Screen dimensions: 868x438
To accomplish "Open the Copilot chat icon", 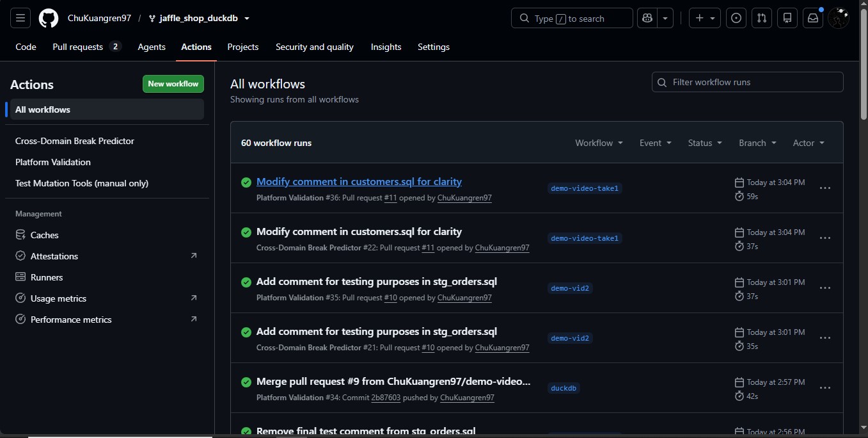I will (648, 18).
